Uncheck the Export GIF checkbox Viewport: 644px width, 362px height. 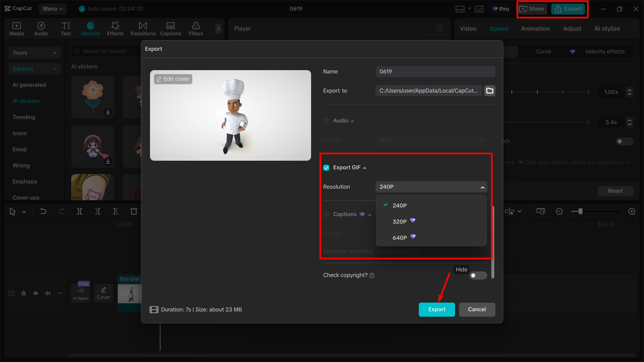(x=326, y=167)
